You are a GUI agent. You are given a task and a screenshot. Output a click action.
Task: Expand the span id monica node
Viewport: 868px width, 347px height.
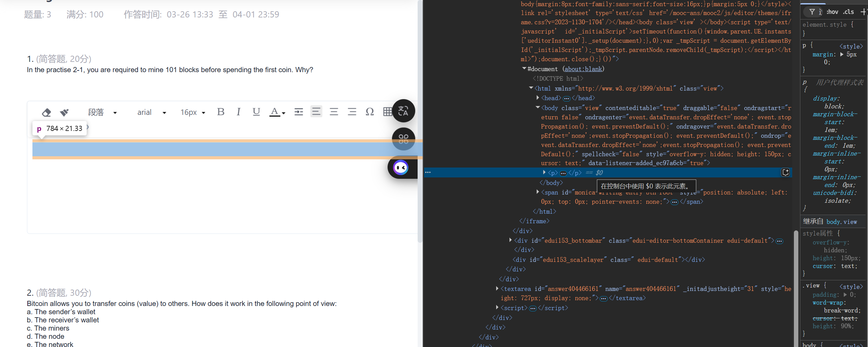538,192
